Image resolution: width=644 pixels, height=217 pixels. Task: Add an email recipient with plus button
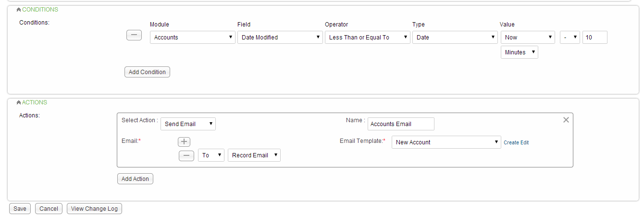click(184, 141)
